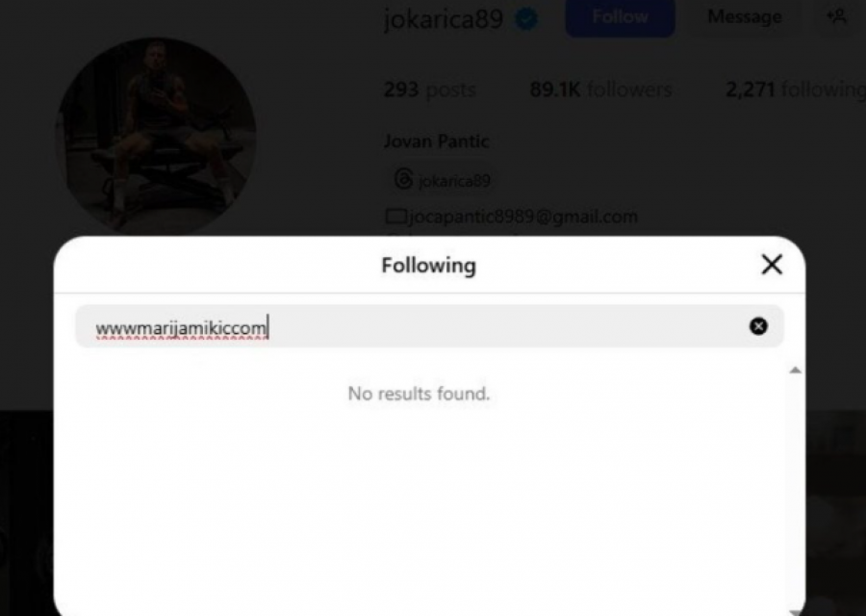
Task: Click the scrollbar down arrow
Action: coord(795,610)
